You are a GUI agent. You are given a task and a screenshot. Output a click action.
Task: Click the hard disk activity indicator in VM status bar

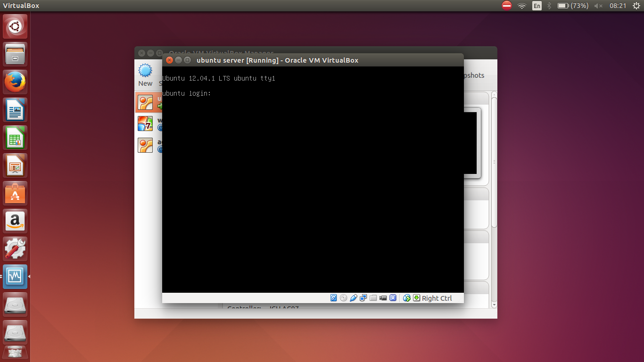coord(334,298)
